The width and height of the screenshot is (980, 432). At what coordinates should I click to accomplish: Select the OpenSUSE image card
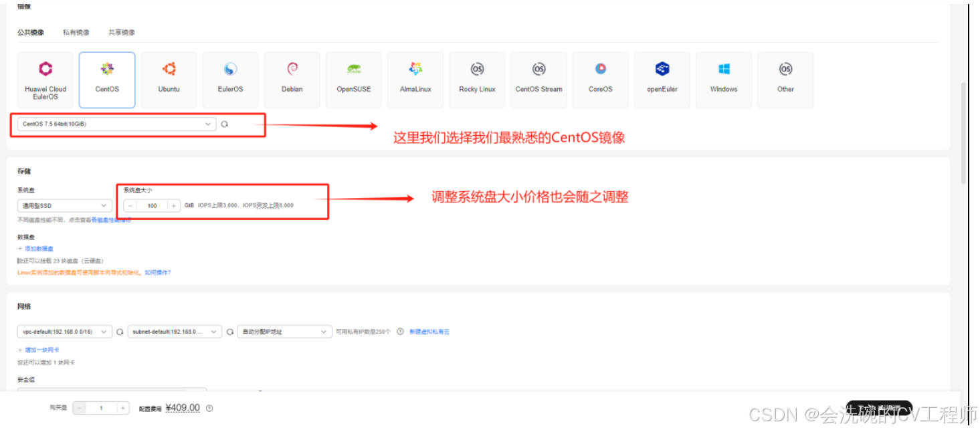point(353,80)
